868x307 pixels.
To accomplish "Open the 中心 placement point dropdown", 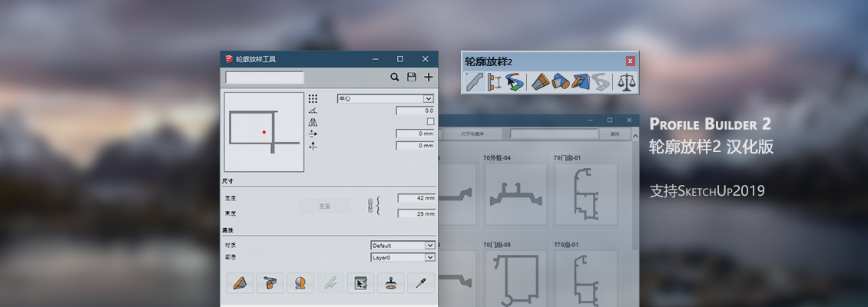I will tap(386, 98).
